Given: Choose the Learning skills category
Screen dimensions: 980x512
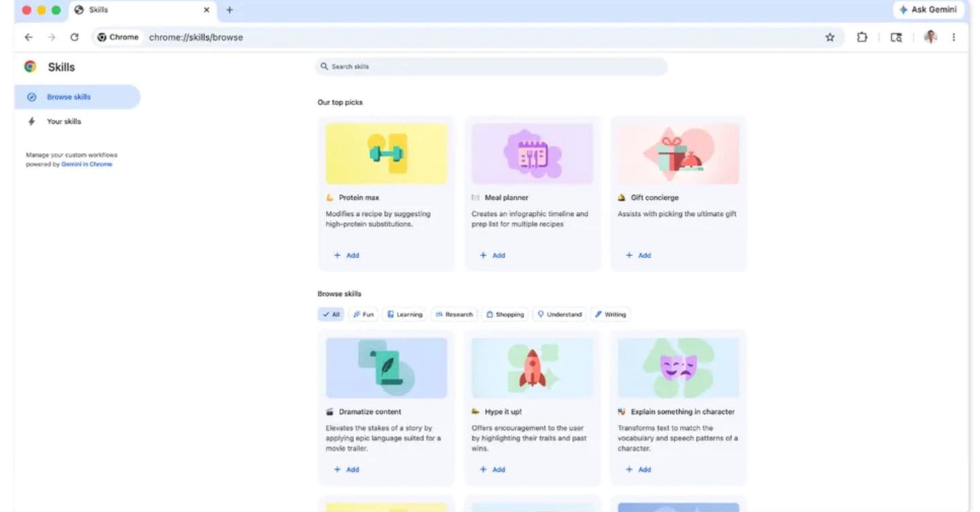Looking at the screenshot, I should [x=405, y=314].
